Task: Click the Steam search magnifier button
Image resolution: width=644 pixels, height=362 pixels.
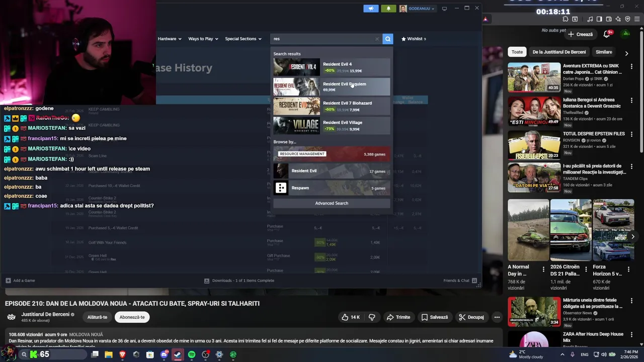Action: point(387,39)
